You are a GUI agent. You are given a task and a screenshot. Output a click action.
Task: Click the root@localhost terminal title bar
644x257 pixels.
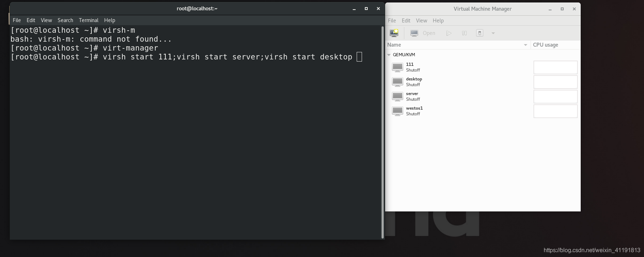pos(197,9)
